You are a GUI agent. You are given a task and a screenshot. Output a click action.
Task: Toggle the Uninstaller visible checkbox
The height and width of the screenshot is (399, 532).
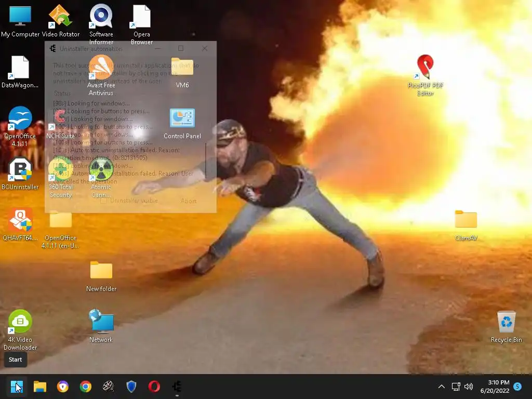(x=103, y=201)
